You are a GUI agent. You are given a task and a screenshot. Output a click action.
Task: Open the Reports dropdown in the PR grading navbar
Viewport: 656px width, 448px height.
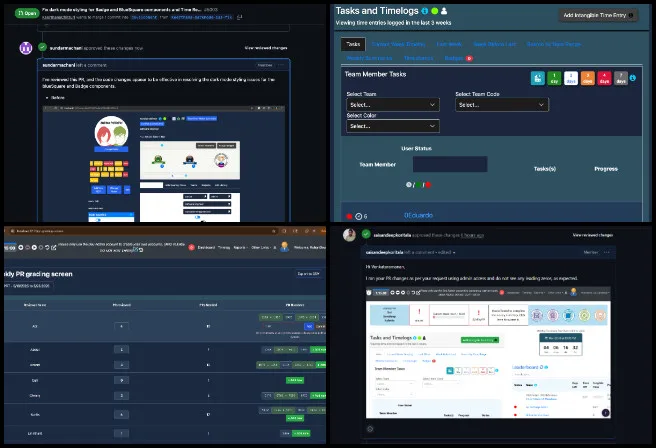(x=240, y=247)
